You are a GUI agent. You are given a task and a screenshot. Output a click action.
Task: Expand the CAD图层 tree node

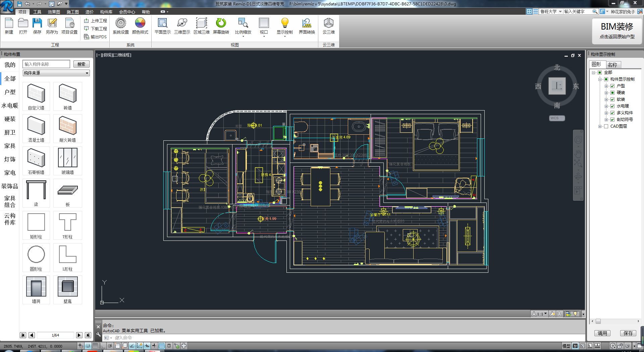click(600, 126)
